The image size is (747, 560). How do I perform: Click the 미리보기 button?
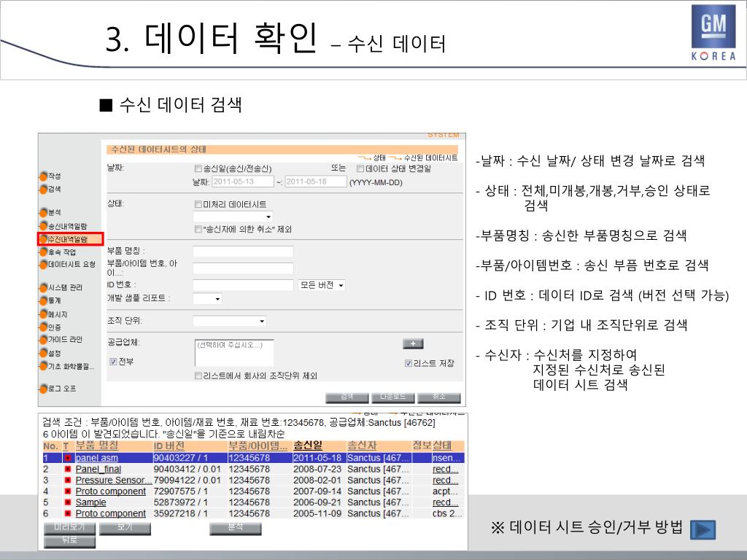pos(69,528)
